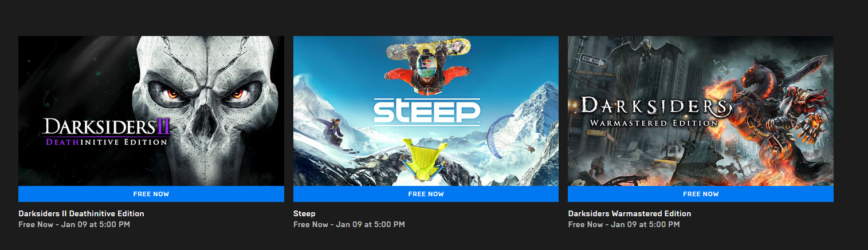Click the STEEP logo on the cover
Screen dimensions: 868x250
(426, 112)
